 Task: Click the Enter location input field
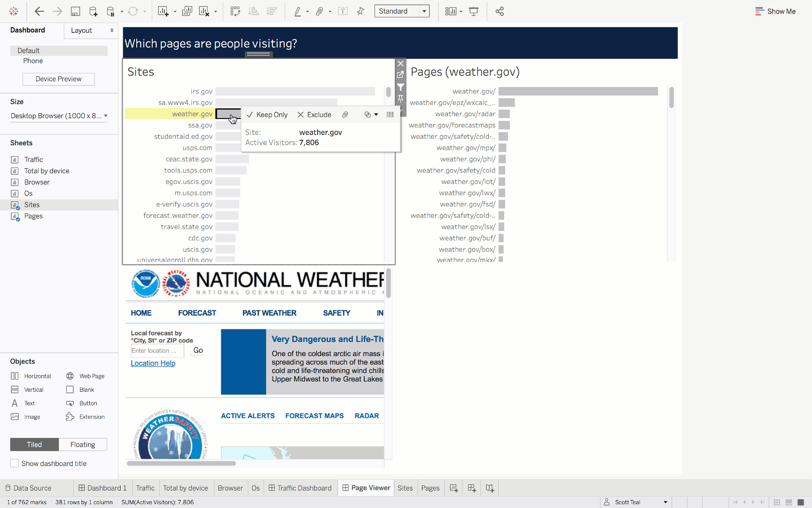tap(157, 350)
